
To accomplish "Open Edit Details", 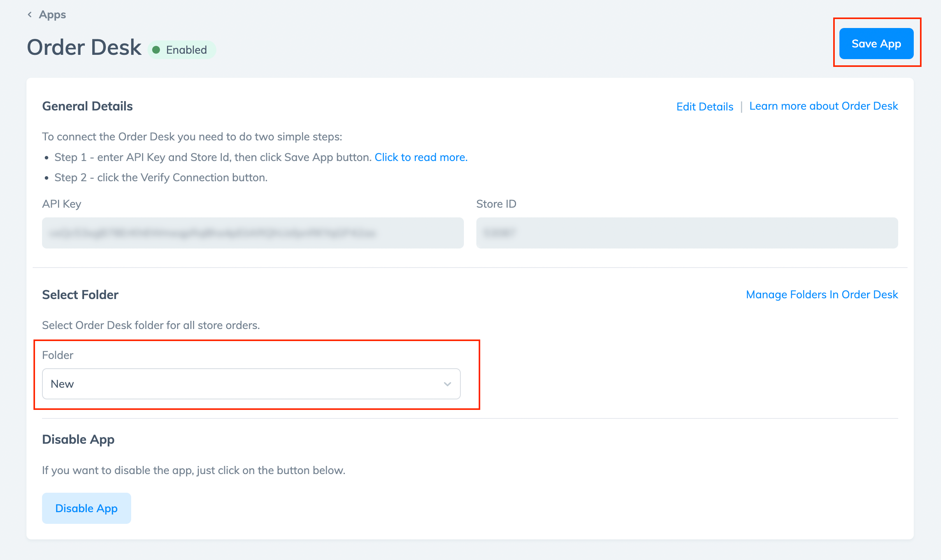I will (x=704, y=106).
